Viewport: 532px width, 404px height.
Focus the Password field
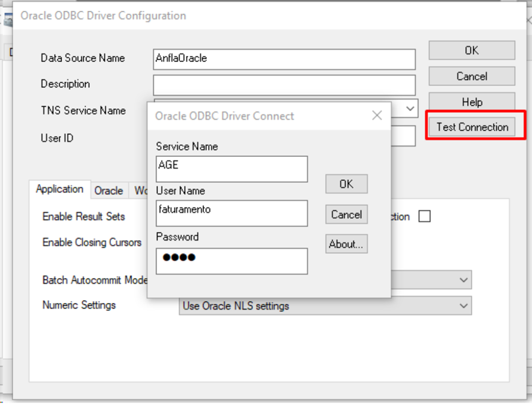tap(232, 262)
